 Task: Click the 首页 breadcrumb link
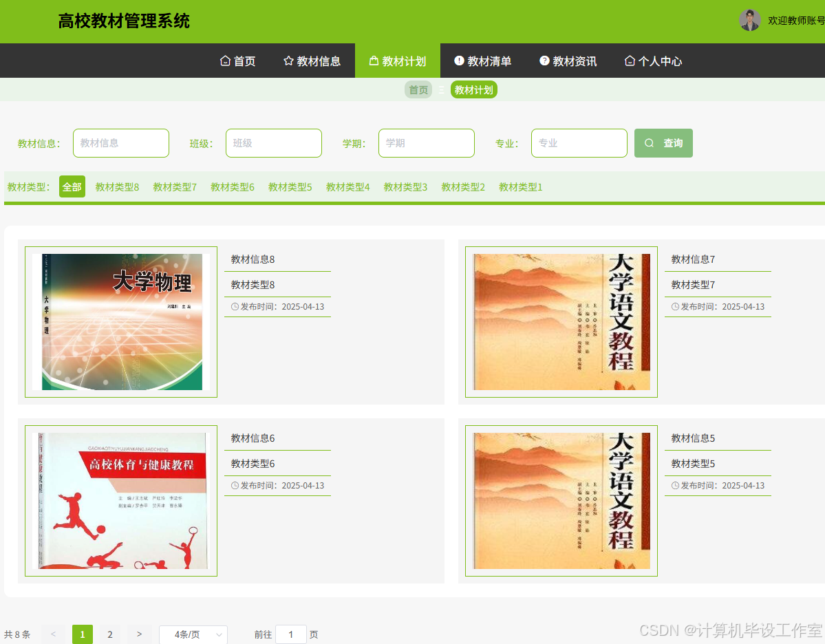pos(418,90)
